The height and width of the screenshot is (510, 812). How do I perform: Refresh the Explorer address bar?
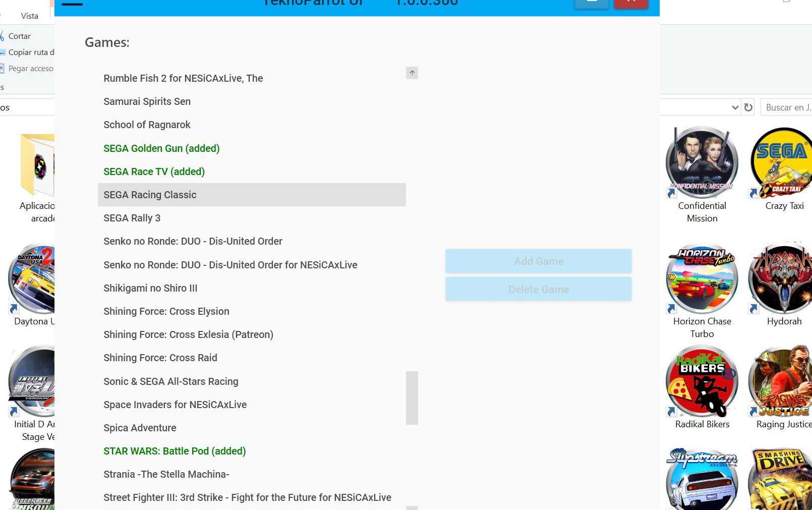point(748,107)
